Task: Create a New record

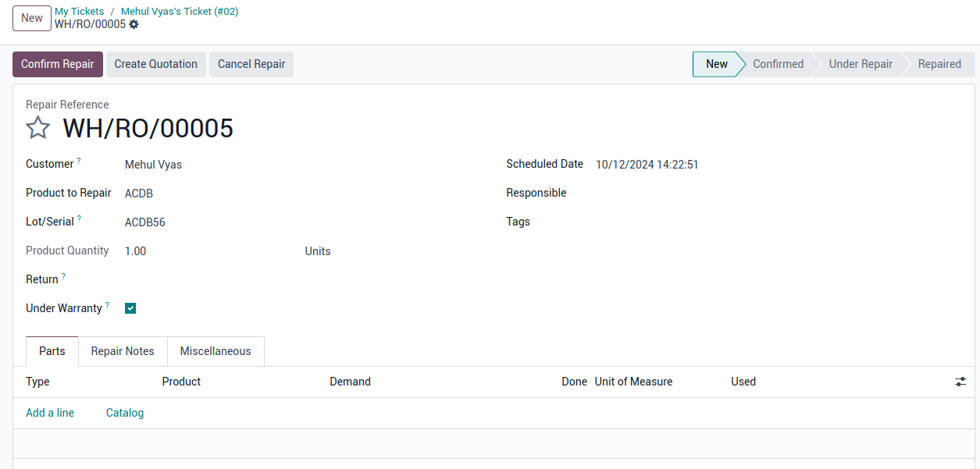Action: pos(32,18)
